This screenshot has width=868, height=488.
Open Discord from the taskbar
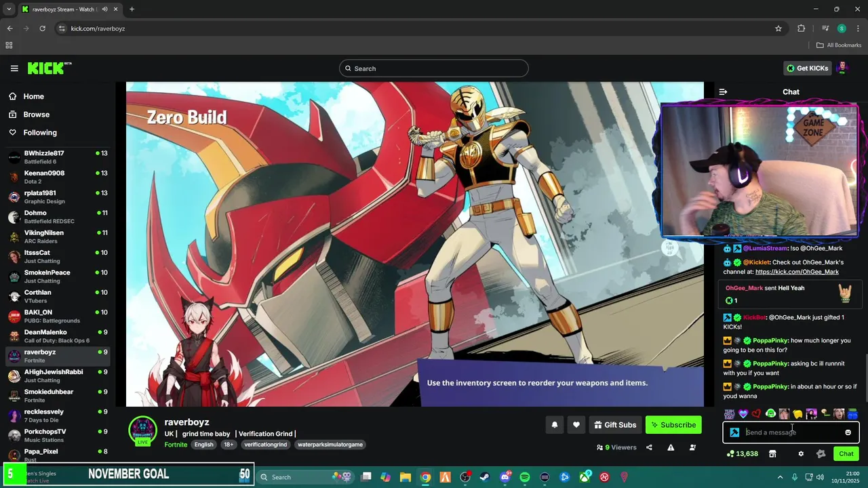point(505,477)
